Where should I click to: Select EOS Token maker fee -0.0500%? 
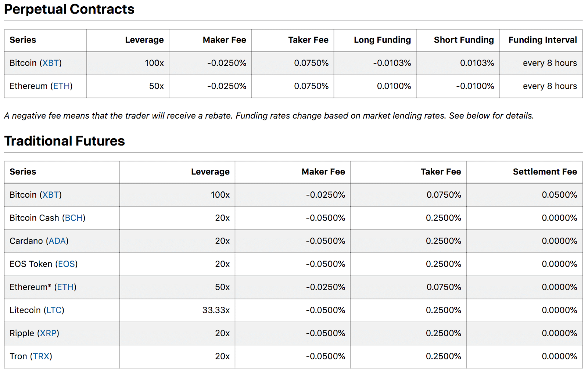click(325, 264)
